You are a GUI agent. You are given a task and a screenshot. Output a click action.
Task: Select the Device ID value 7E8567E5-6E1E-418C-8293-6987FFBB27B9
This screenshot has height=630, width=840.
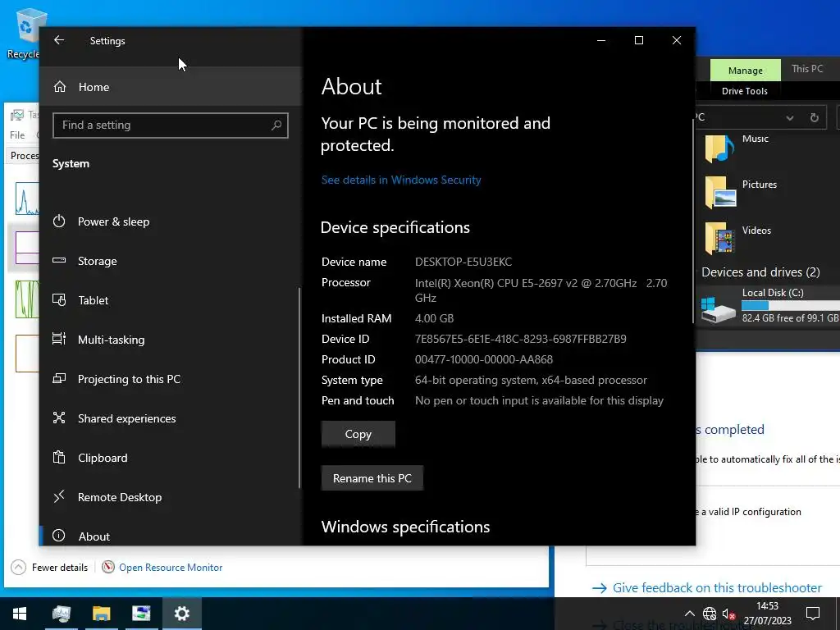coord(521,339)
